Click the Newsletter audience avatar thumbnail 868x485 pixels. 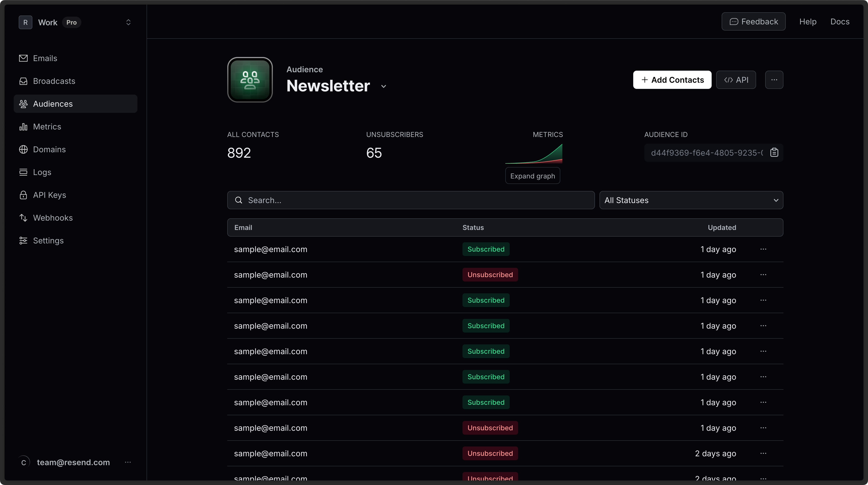(x=250, y=80)
